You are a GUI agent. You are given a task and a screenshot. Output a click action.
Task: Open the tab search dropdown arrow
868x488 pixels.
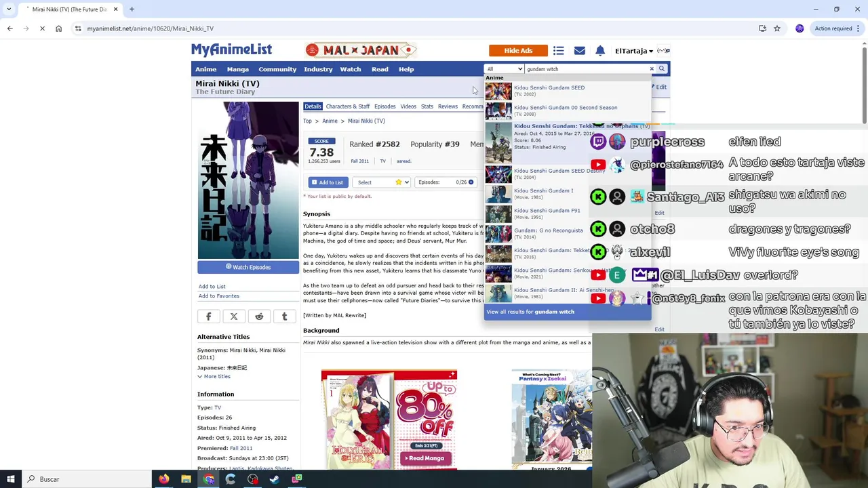pyautogui.click(x=9, y=9)
